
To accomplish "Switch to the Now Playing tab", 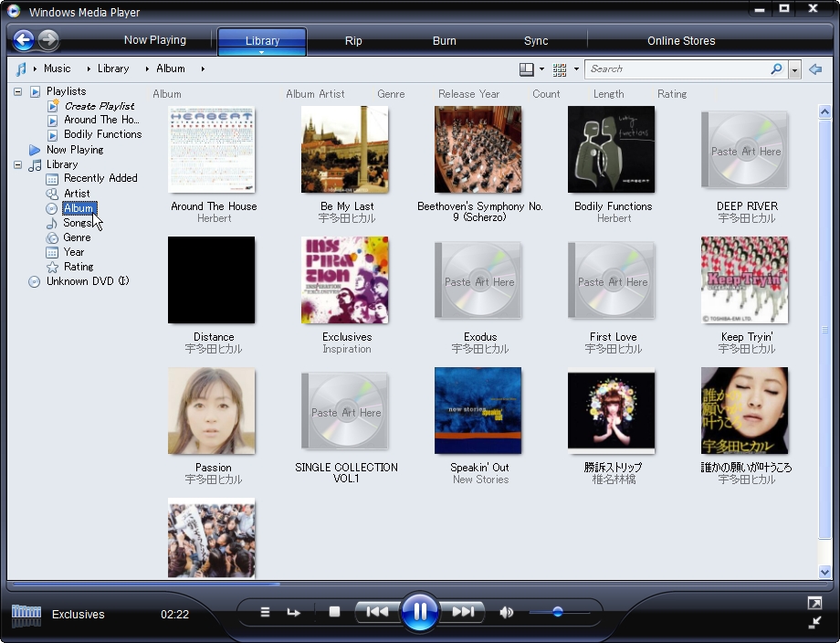I will click(155, 40).
